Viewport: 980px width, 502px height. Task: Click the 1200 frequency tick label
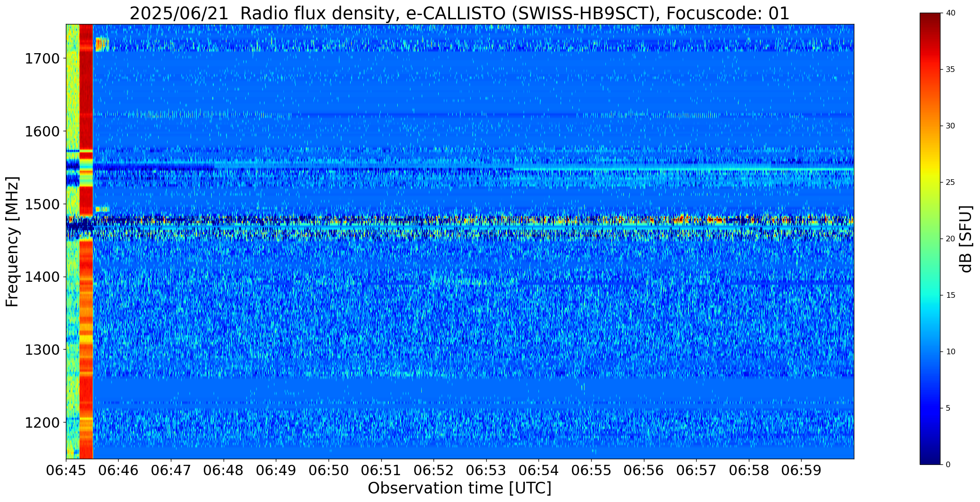pos(42,422)
